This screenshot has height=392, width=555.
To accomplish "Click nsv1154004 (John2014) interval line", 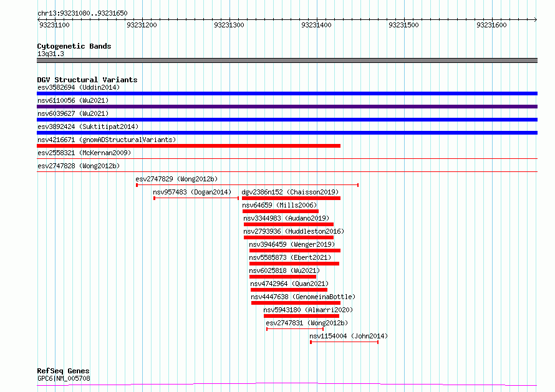I will tap(344, 342).
